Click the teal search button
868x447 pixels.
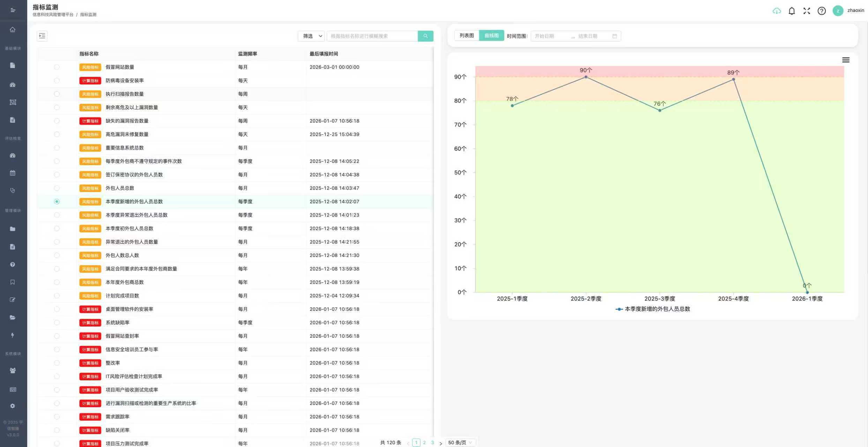click(x=425, y=36)
